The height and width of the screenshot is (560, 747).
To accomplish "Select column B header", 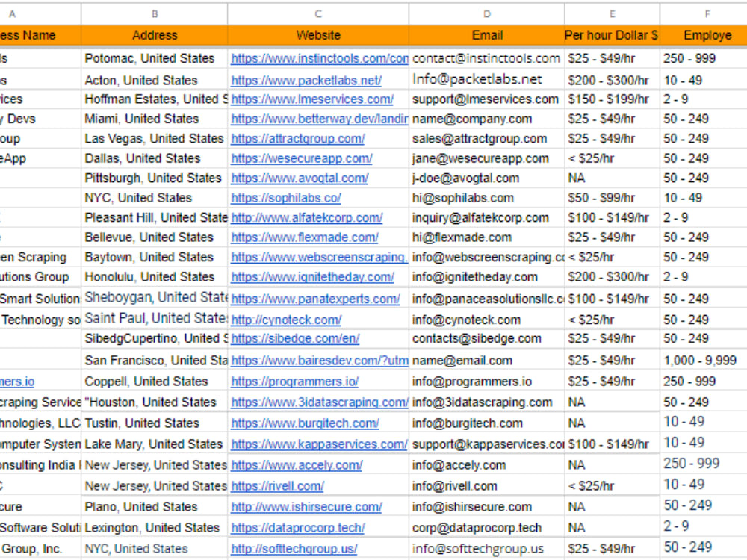I will click(x=155, y=13).
